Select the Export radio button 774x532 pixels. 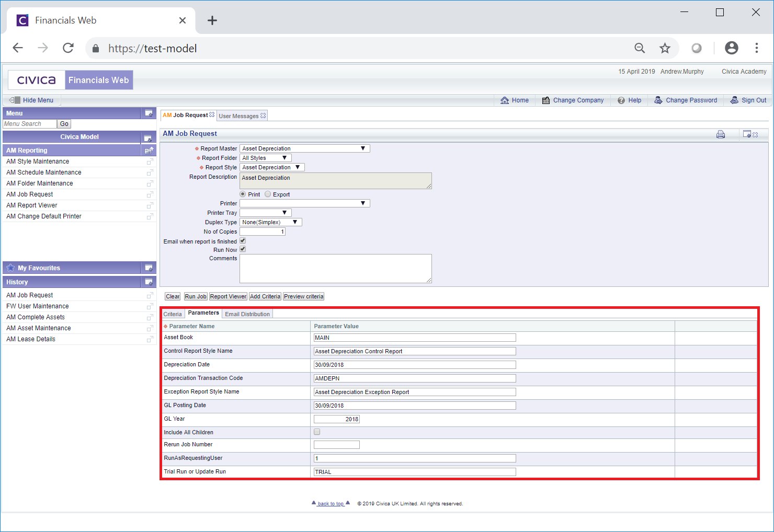pyautogui.click(x=268, y=194)
